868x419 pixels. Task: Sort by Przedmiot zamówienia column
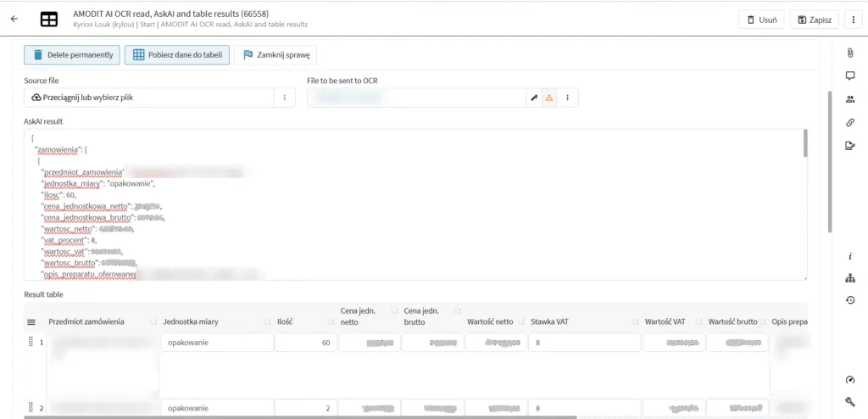tap(153, 322)
